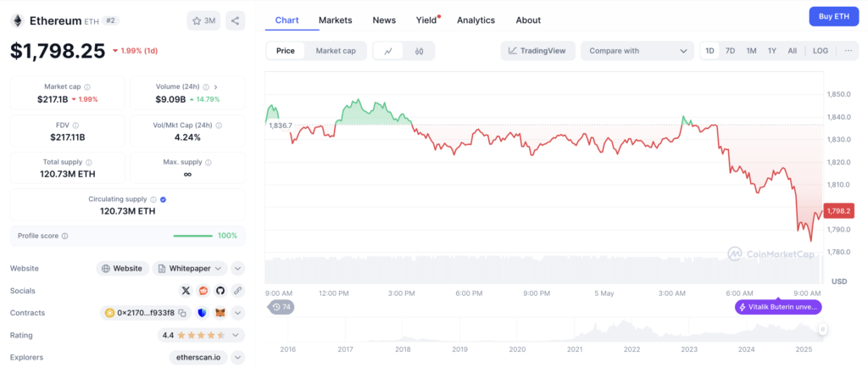Show info for Profile score
Image resolution: width=868 pixels, height=368 pixels.
coord(64,236)
